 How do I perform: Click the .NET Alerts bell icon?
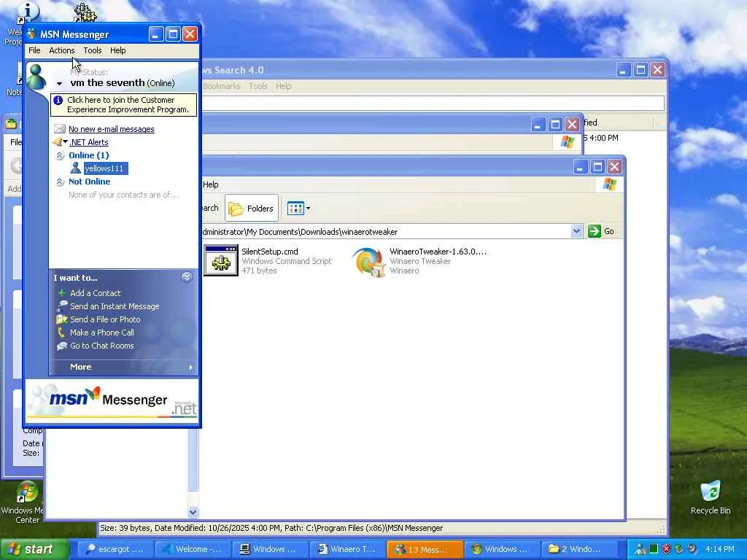pos(58,142)
